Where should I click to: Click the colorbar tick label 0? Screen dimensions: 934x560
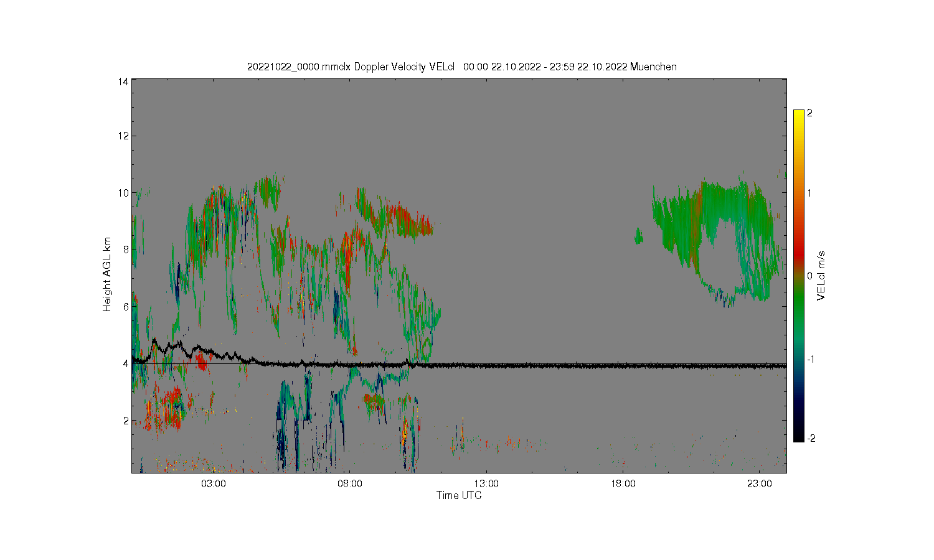point(809,276)
